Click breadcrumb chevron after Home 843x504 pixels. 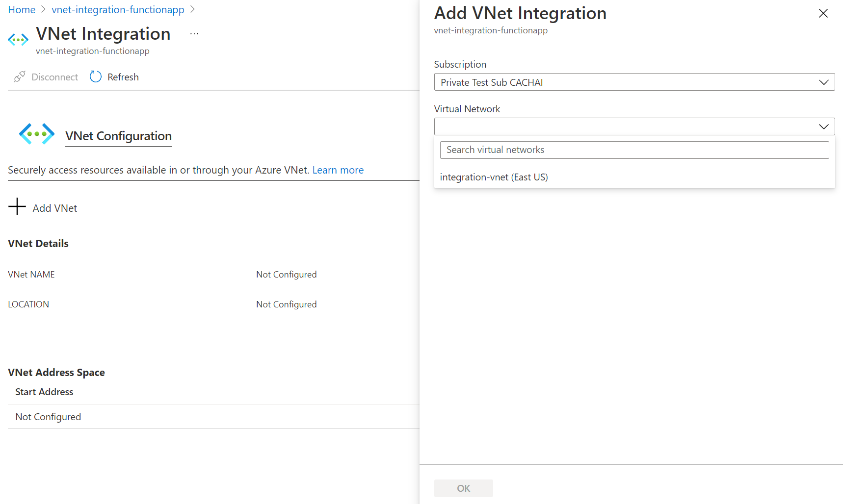coord(43,10)
